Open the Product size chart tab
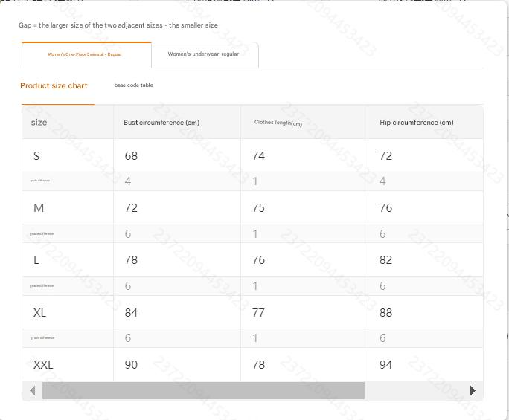Screen dimensions: 509x420 pos(54,86)
